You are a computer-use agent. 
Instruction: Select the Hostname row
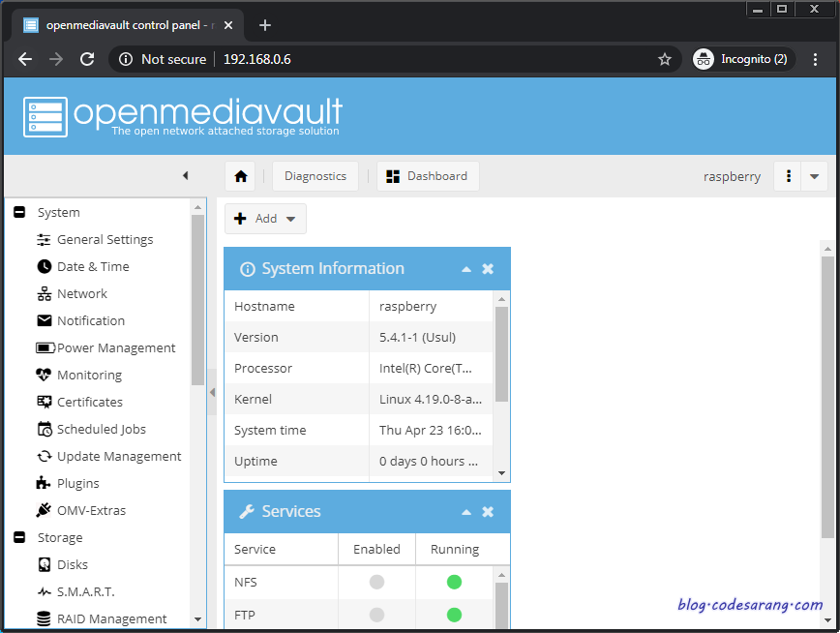pyautogui.click(x=358, y=306)
